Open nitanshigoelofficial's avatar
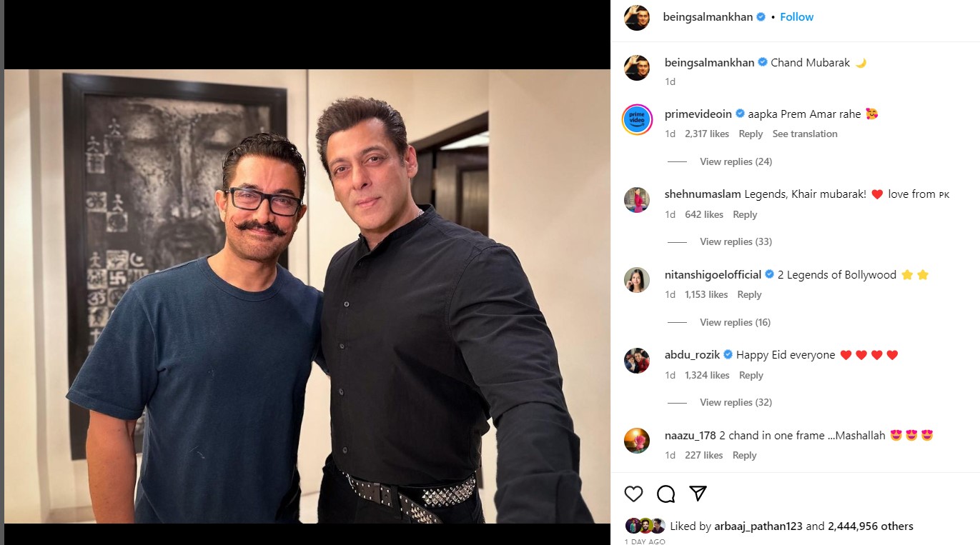Screen dimensions: 980x545 coord(637,280)
